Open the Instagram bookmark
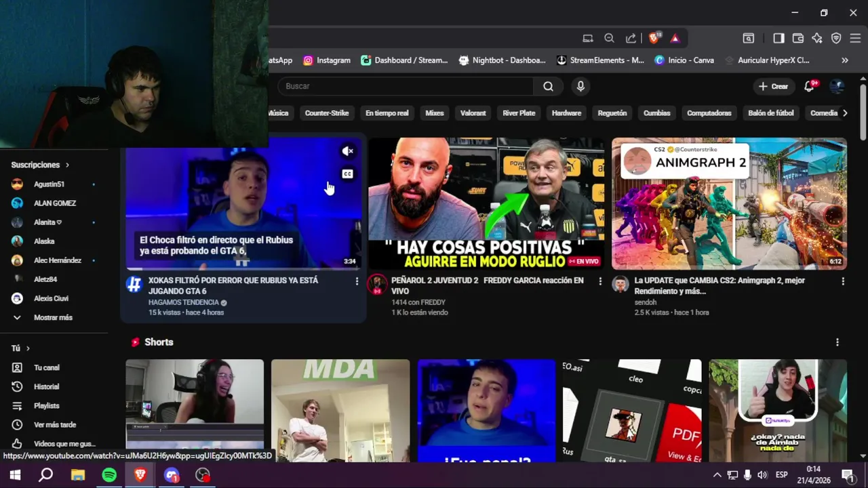 tap(327, 60)
